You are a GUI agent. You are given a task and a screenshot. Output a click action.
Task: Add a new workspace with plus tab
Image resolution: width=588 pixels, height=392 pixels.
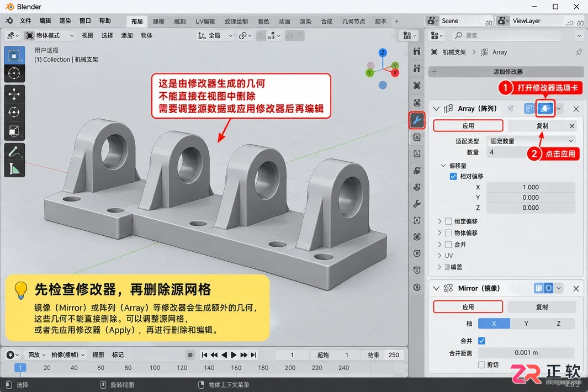coord(397,22)
